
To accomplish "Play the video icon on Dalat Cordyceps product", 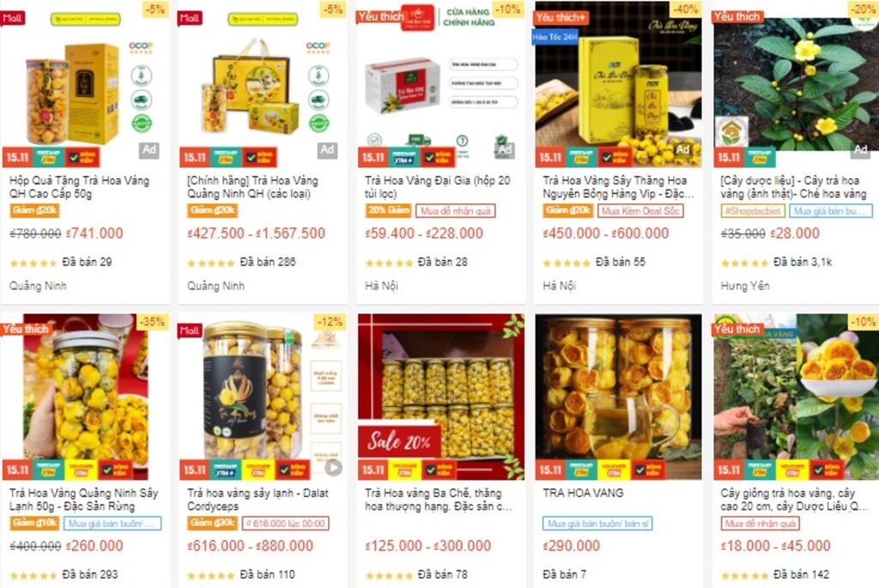I will tap(333, 468).
